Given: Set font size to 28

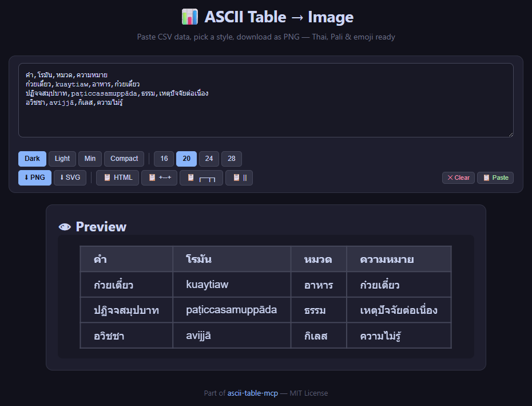Looking at the screenshot, I should pos(232,159).
